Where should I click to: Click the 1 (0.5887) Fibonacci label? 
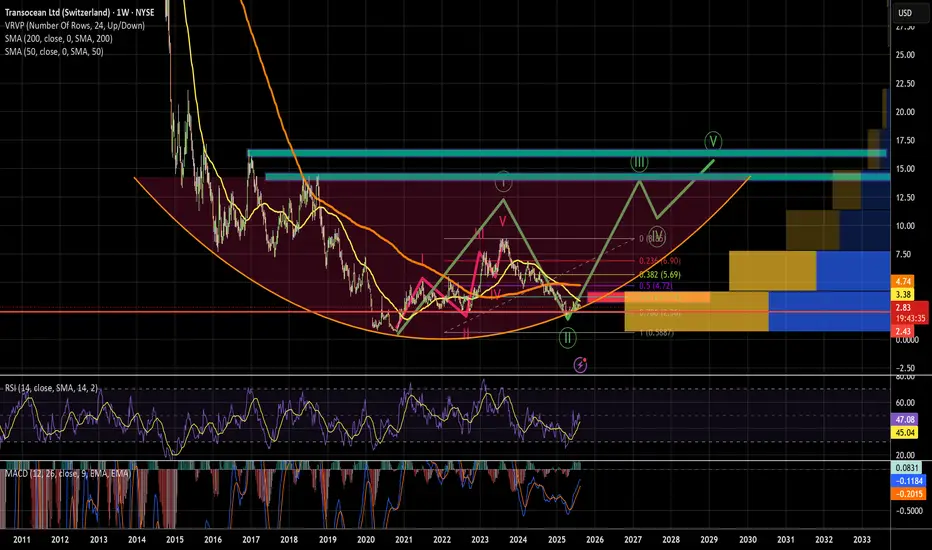tap(656, 333)
